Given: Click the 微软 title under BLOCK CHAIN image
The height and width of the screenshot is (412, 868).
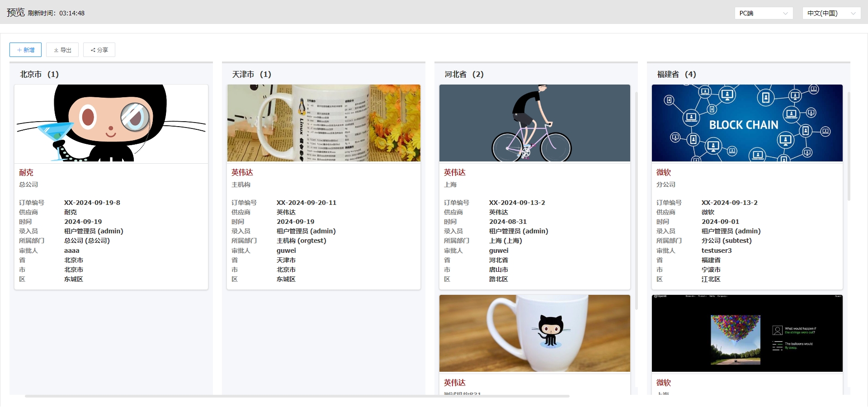Looking at the screenshot, I should (664, 172).
